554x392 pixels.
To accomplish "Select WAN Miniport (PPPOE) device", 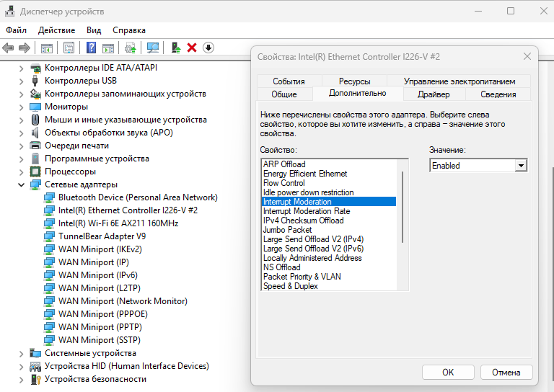I will point(103,314).
